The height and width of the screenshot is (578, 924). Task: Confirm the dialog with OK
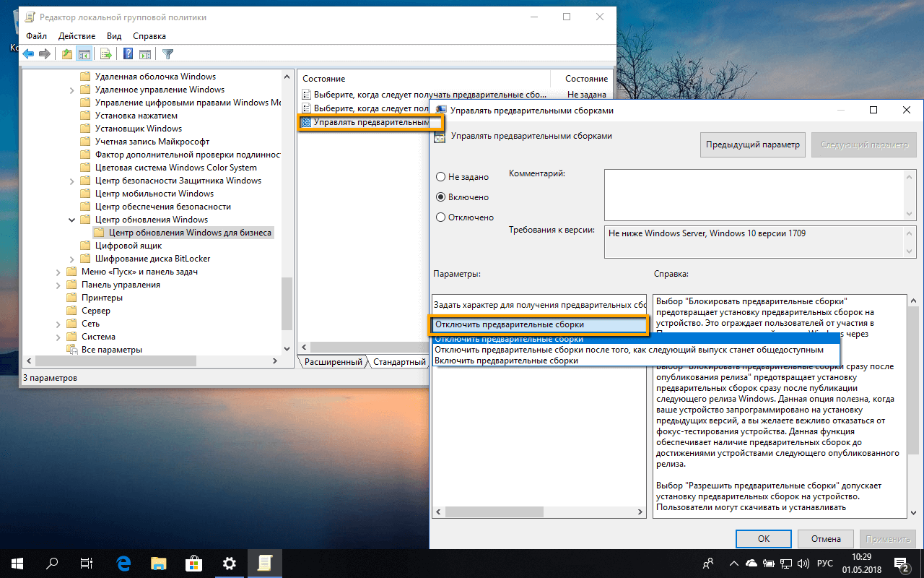(764, 539)
